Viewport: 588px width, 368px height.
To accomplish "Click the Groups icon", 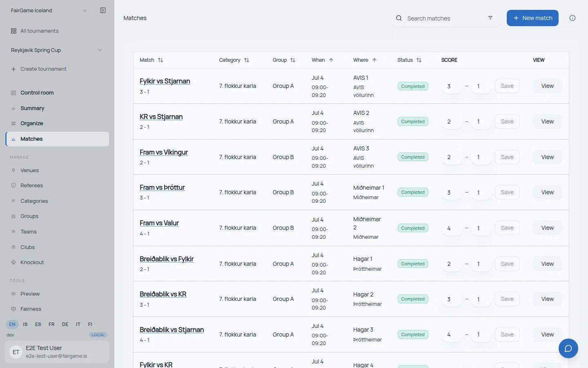I will (13, 216).
